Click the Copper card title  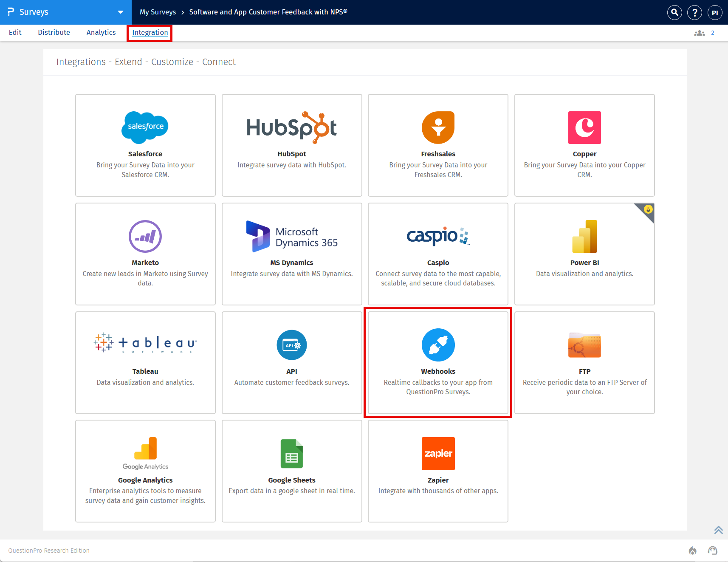click(584, 154)
